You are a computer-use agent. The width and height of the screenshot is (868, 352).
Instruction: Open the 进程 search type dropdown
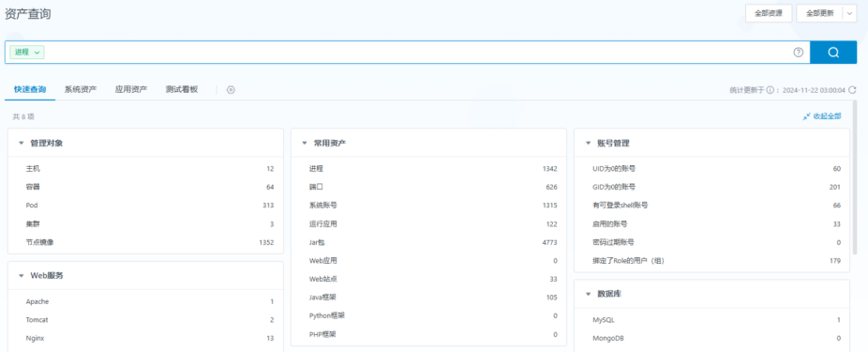(x=26, y=53)
